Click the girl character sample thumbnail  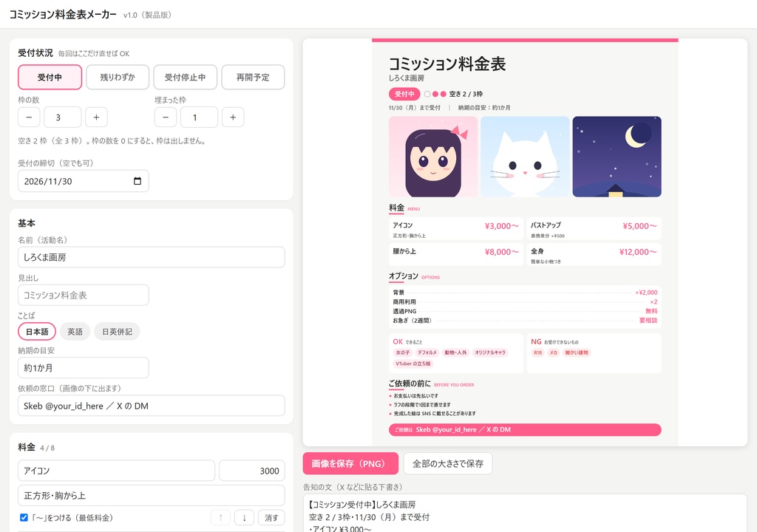(x=433, y=157)
